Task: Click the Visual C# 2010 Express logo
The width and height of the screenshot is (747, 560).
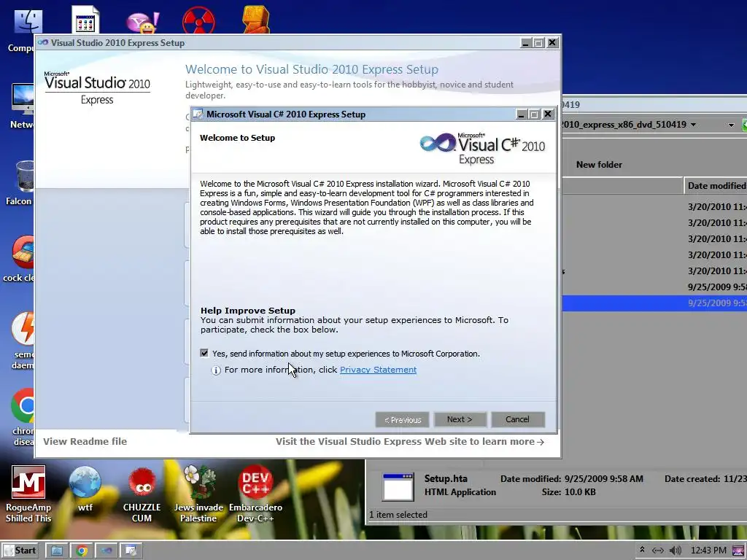Action: coord(482,148)
